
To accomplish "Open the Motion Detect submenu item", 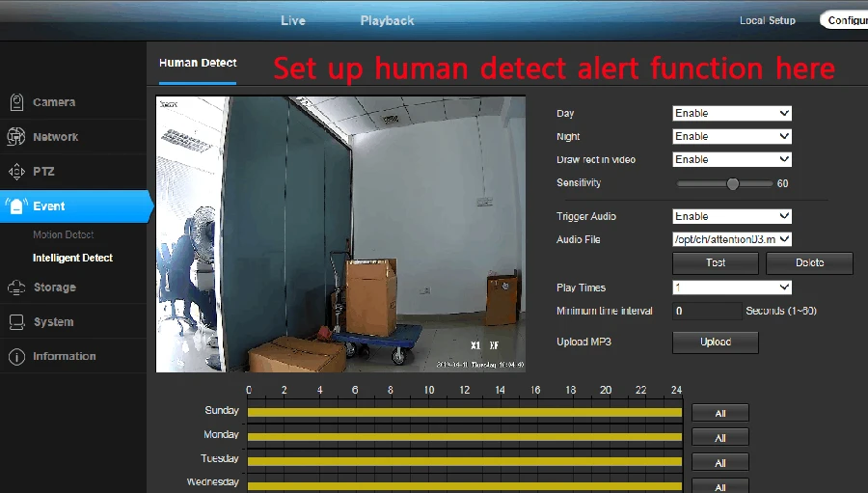I will 63,234.
